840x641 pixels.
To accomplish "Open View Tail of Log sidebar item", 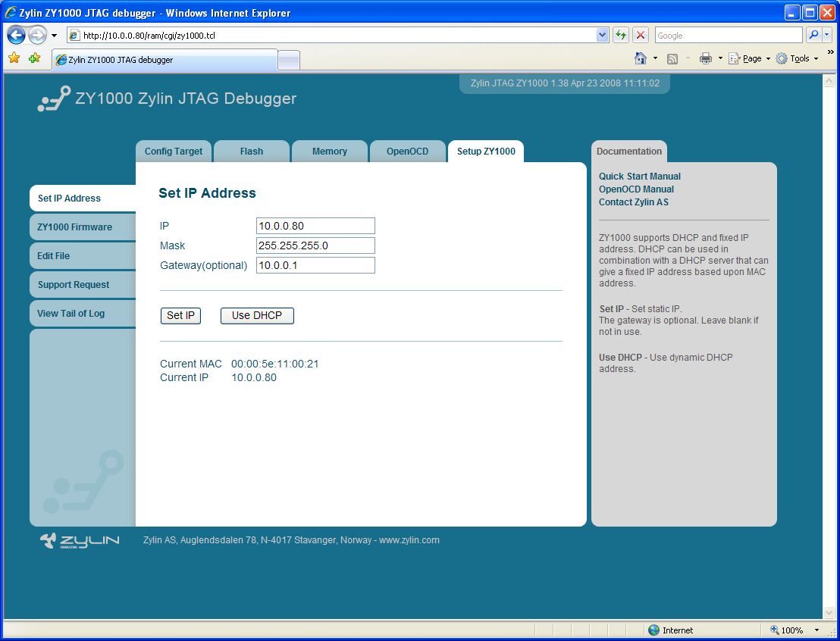I will coord(83,314).
